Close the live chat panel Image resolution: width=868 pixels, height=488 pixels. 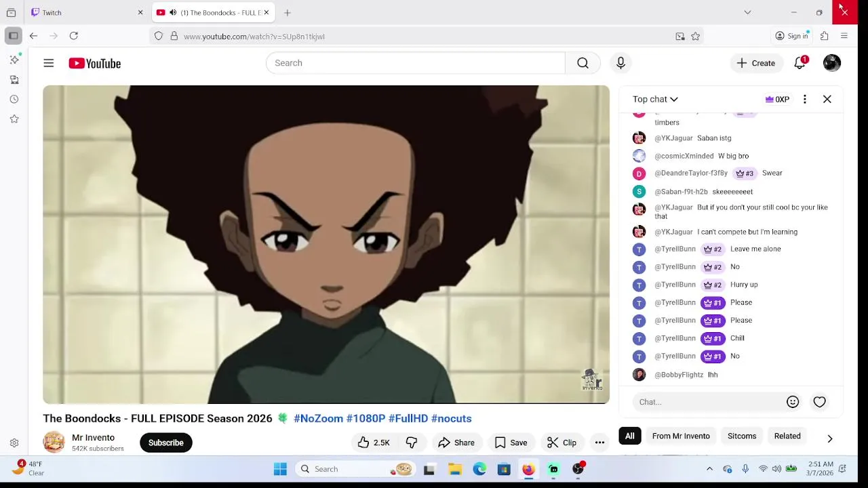pyautogui.click(x=827, y=99)
